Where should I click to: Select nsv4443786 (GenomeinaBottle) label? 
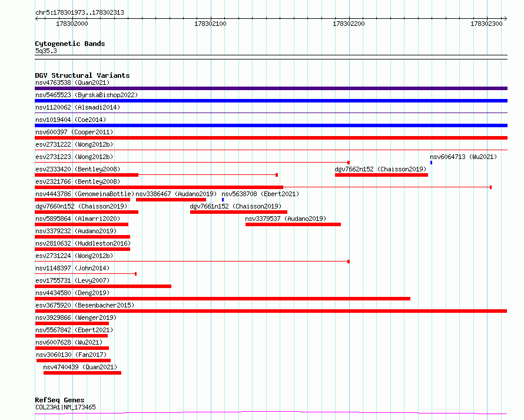[x=85, y=194]
